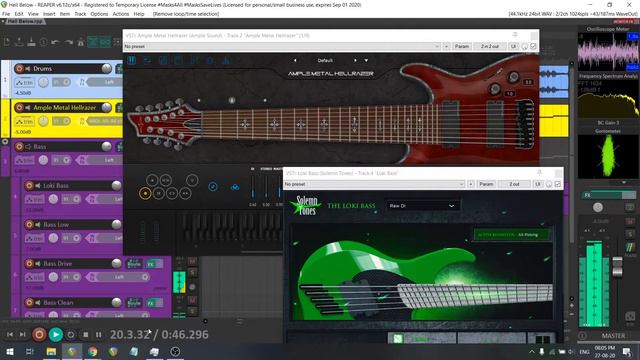Select next preset arrow right of Default
This screenshot has height=360, width=640.
(355, 60)
